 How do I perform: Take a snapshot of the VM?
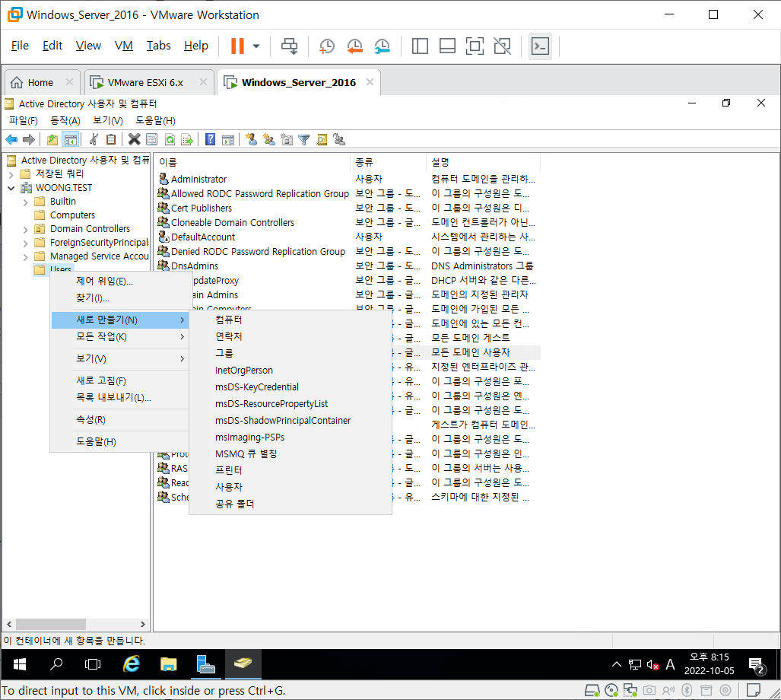(x=327, y=46)
